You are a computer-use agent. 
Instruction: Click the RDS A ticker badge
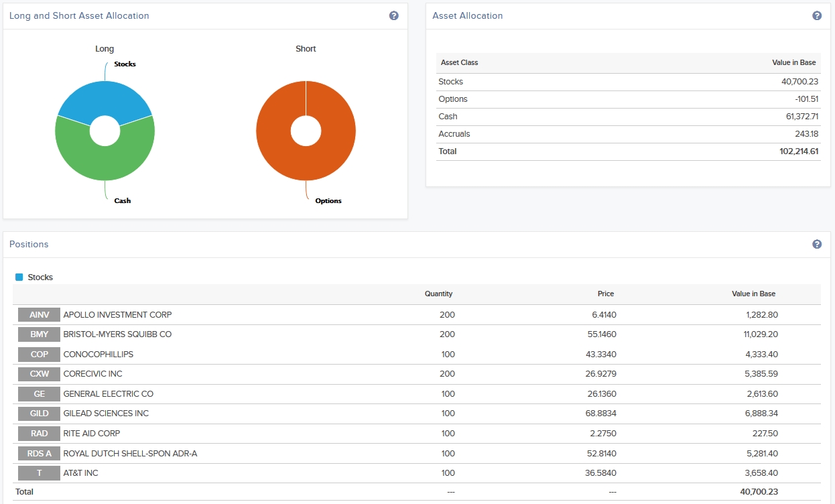coord(40,454)
